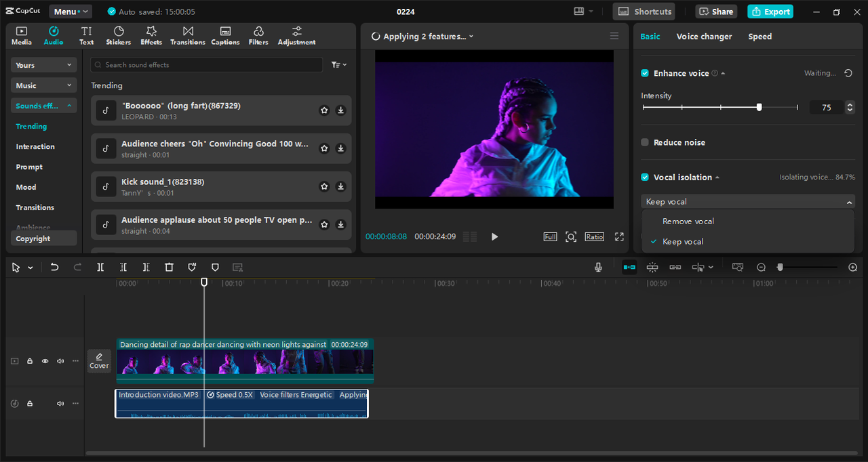Click the fullscreen preview icon
Viewport: 868px width, 462px height.
619,236
